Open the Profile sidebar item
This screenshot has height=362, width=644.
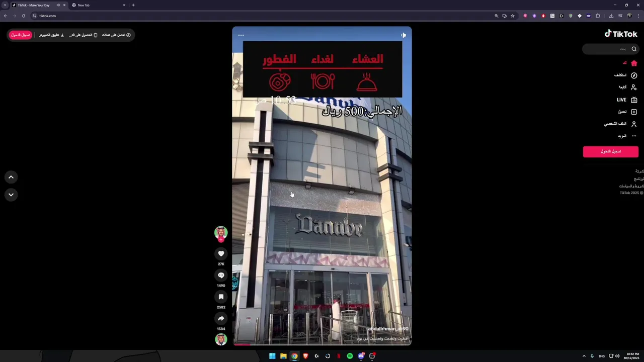coord(621,124)
